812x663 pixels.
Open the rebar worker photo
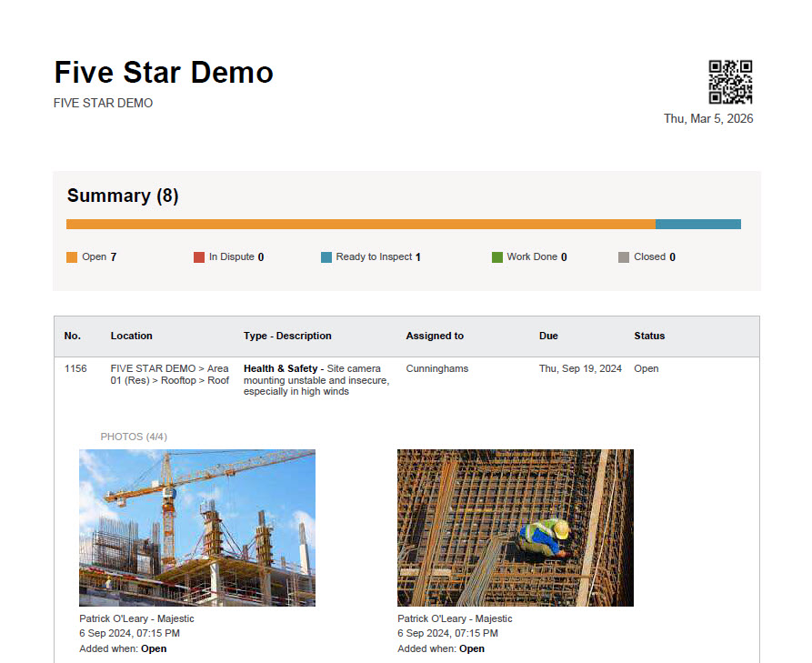pyautogui.click(x=515, y=527)
